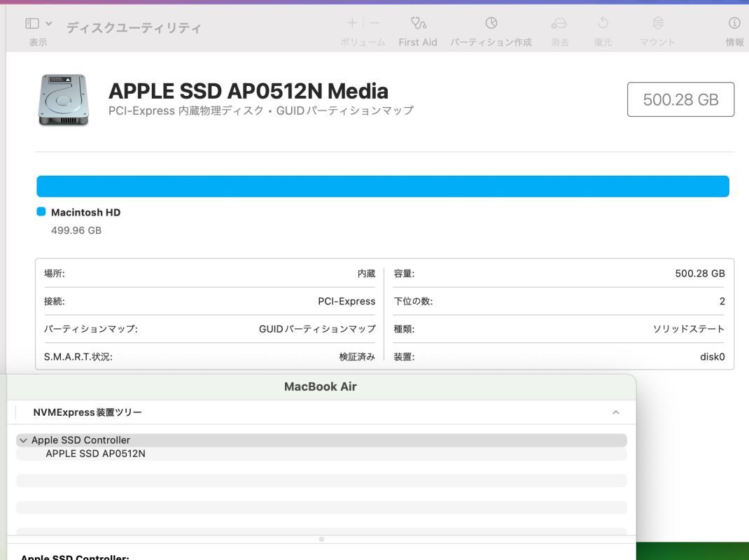Click the ディスクユーティリティ window title
The image size is (749, 560).
(134, 28)
